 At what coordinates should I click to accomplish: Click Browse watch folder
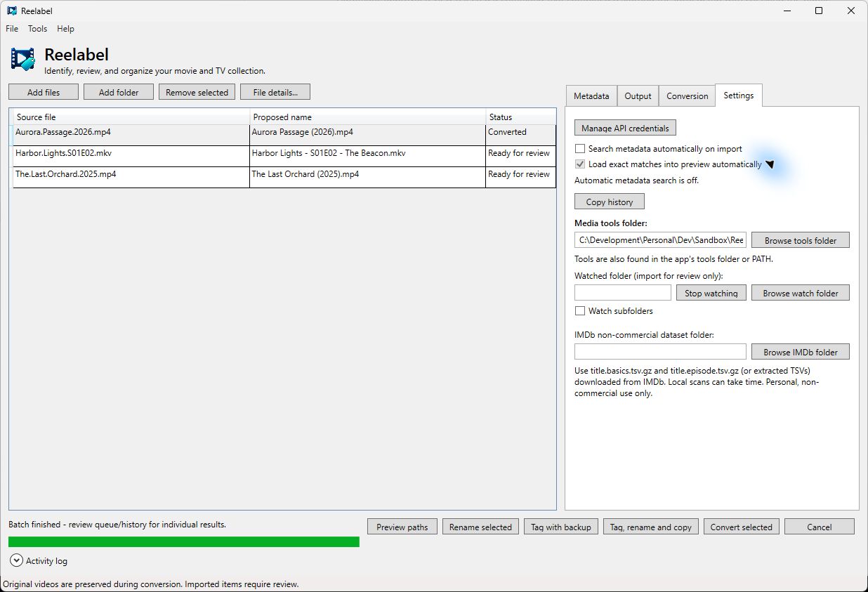point(801,293)
